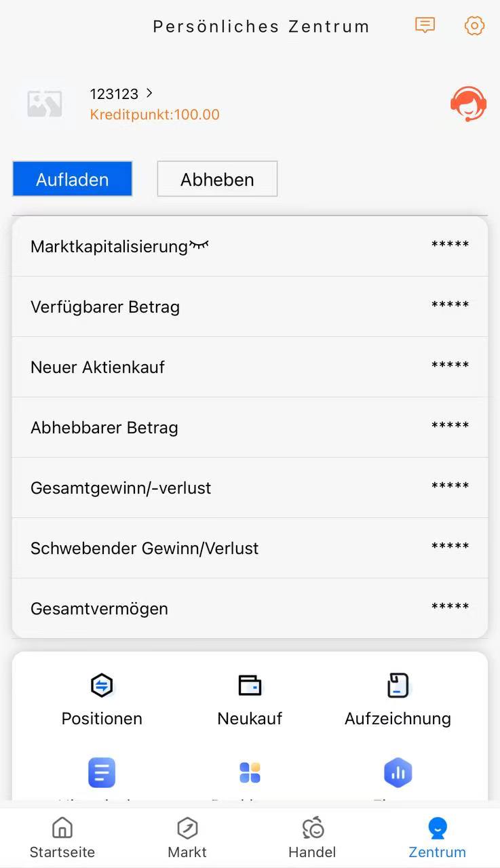Tap the profile avatar placeholder image
This screenshot has width=500, height=868.
pos(45,104)
